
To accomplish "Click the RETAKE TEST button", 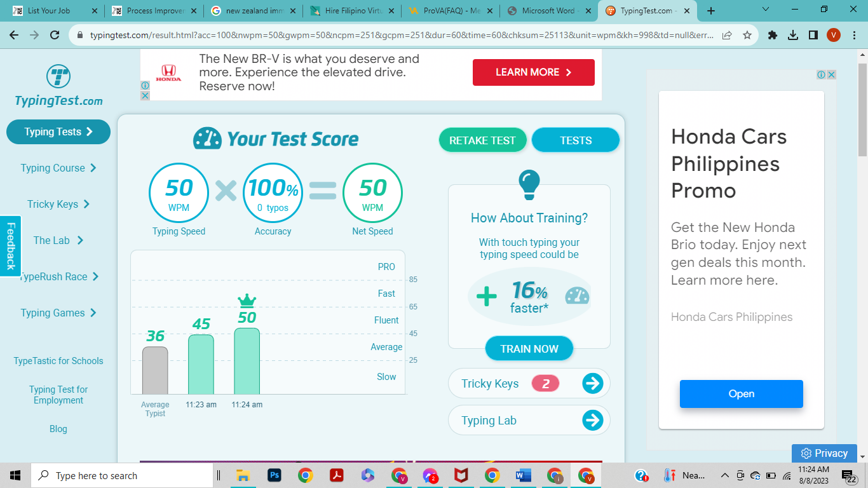I will pos(483,140).
